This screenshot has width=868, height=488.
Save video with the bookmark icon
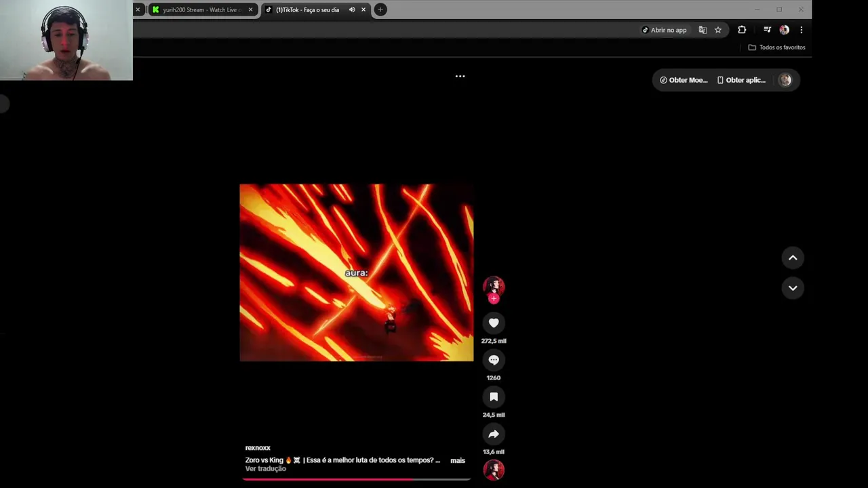[494, 397]
